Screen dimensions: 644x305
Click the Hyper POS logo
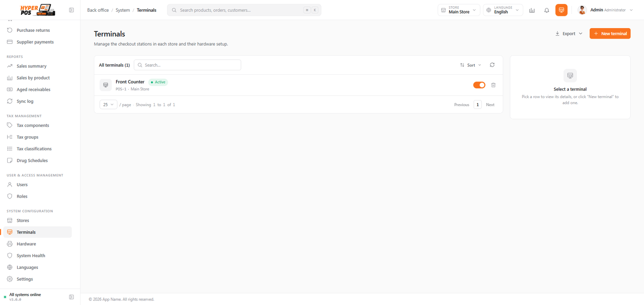point(37,10)
